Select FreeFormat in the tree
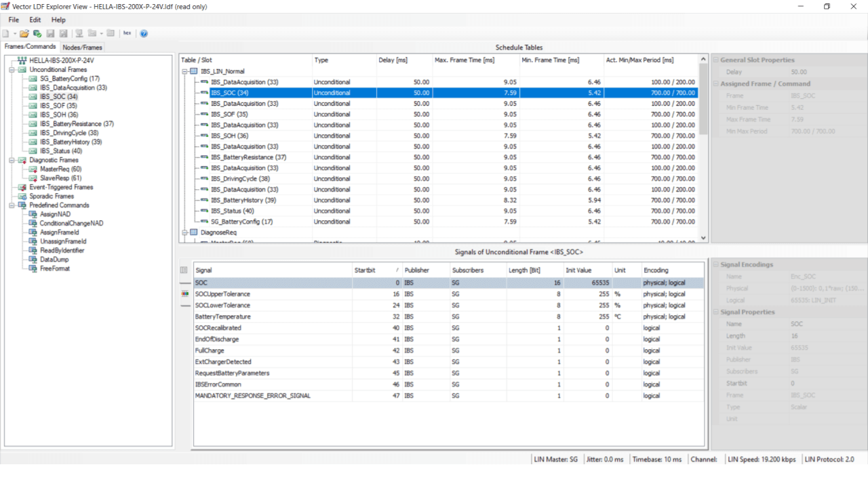 (x=55, y=268)
